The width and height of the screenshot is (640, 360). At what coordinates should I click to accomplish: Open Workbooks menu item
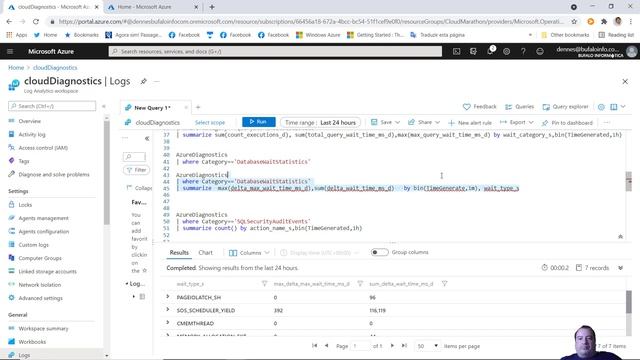pos(32,342)
